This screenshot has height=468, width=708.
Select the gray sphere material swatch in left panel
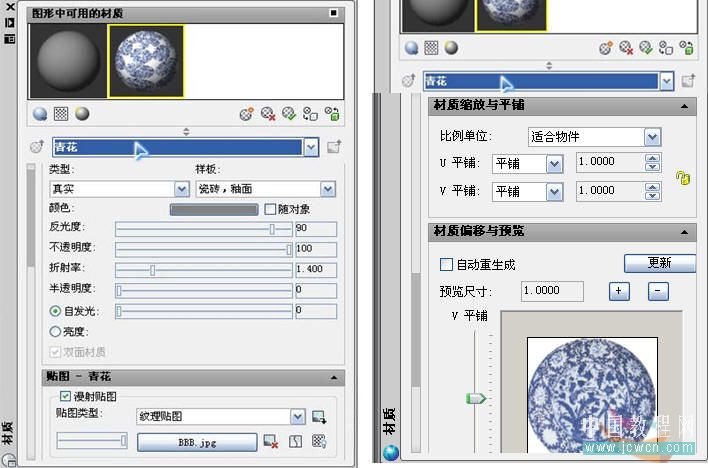click(x=68, y=61)
